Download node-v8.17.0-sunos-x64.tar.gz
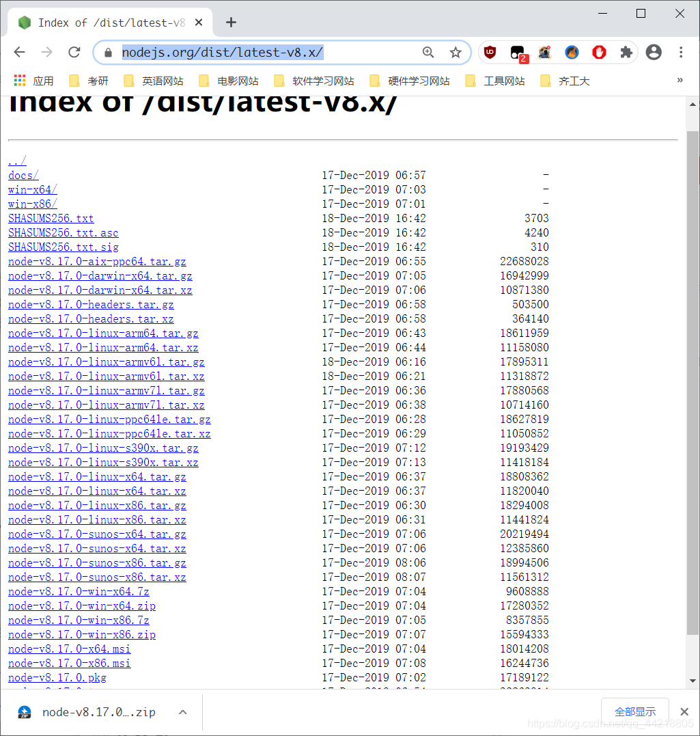The height and width of the screenshot is (736, 700). [97, 534]
